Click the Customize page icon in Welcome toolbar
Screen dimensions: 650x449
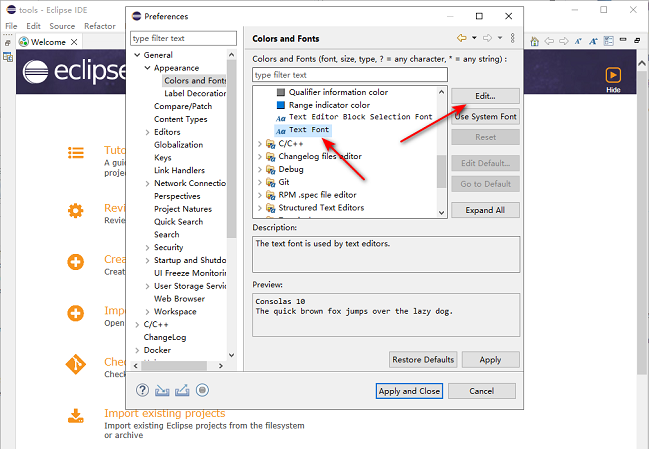pyautogui.click(x=608, y=41)
